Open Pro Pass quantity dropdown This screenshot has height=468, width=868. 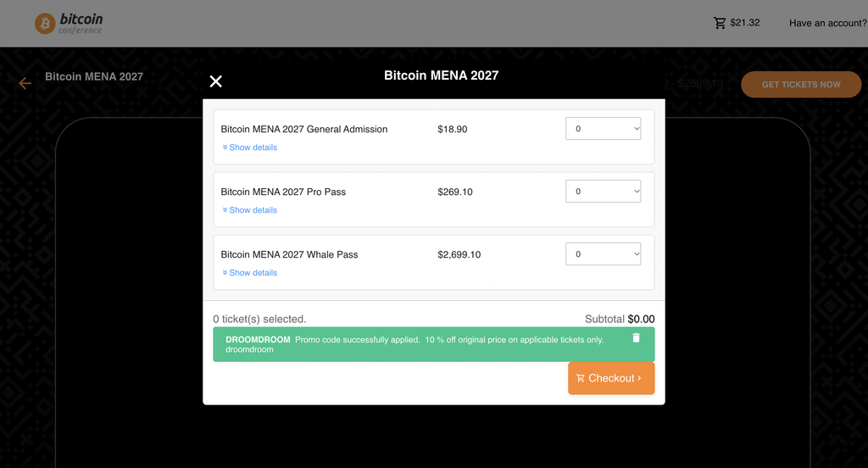click(603, 191)
